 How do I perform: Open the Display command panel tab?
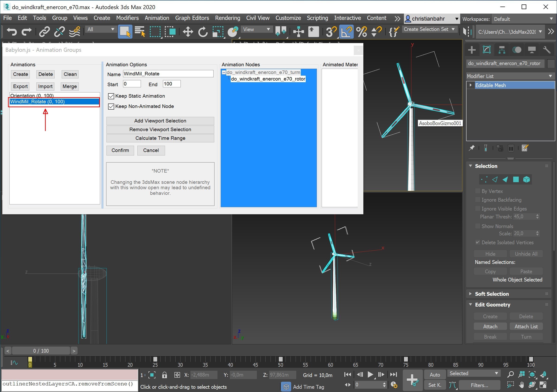click(532, 50)
